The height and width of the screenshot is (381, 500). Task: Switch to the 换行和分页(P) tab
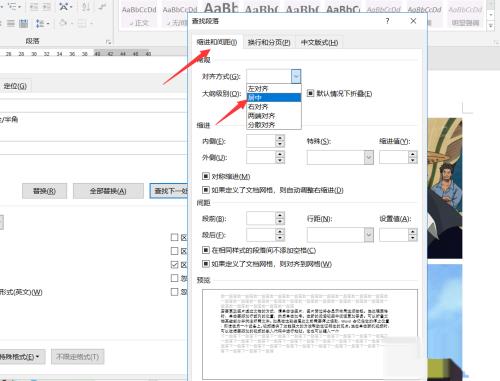tap(269, 43)
